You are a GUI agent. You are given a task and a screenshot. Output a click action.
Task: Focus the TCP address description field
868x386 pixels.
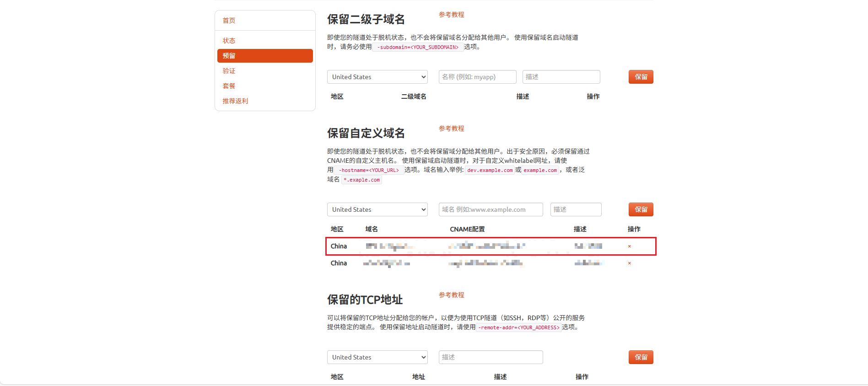tap(491, 357)
